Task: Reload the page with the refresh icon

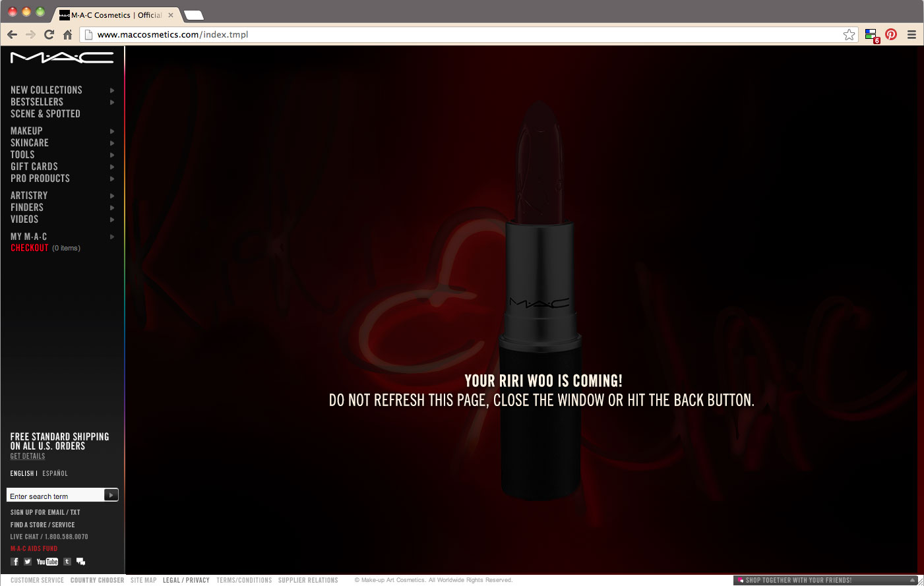Action: coord(49,34)
